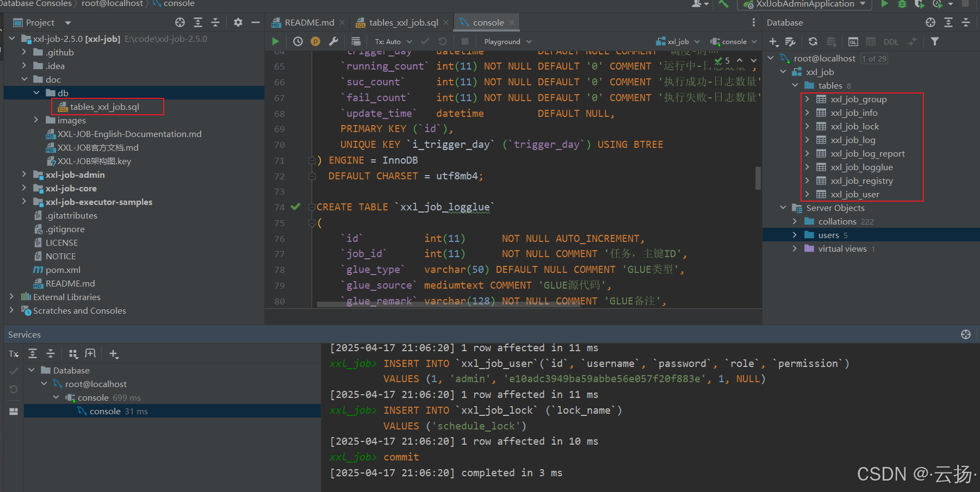Select XXL-JOB-English-Documentation.md file
This screenshot has height=492, width=980.
(129, 134)
